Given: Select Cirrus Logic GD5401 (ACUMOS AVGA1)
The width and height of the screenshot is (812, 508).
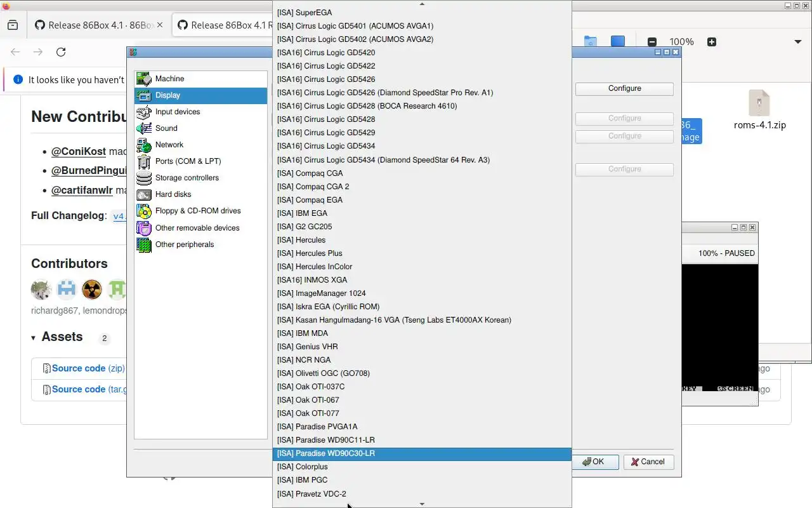Looking at the screenshot, I should tap(422, 26).
